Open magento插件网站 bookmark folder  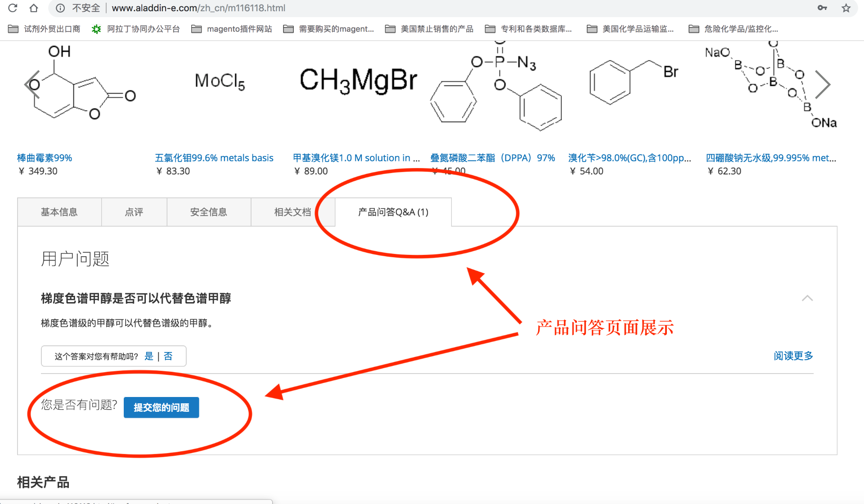click(x=232, y=29)
